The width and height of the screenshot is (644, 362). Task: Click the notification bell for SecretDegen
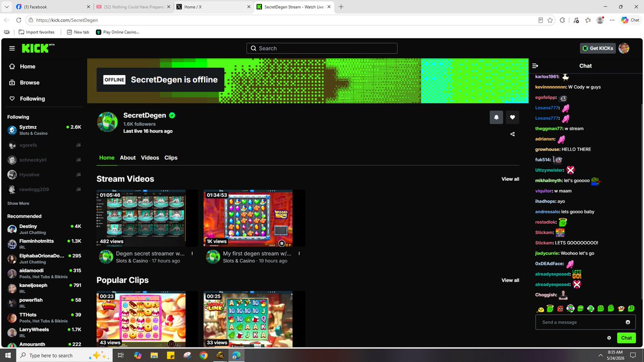pyautogui.click(x=496, y=117)
